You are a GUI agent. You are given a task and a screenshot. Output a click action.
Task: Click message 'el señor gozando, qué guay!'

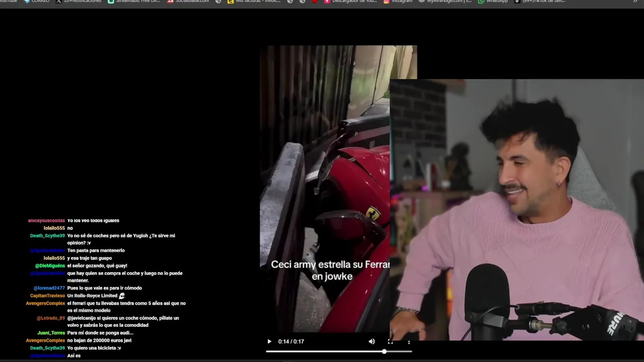coord(97,265)
